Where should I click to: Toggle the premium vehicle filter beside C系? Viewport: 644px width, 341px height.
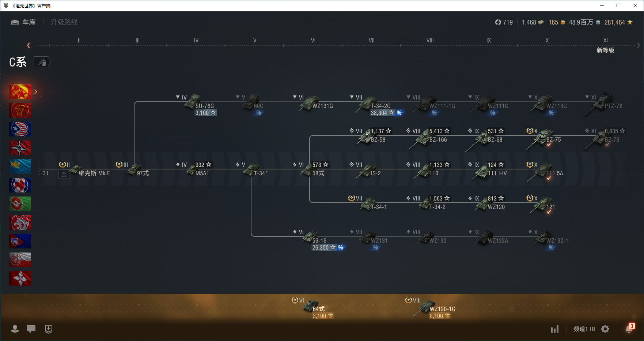tap(42, 62)
